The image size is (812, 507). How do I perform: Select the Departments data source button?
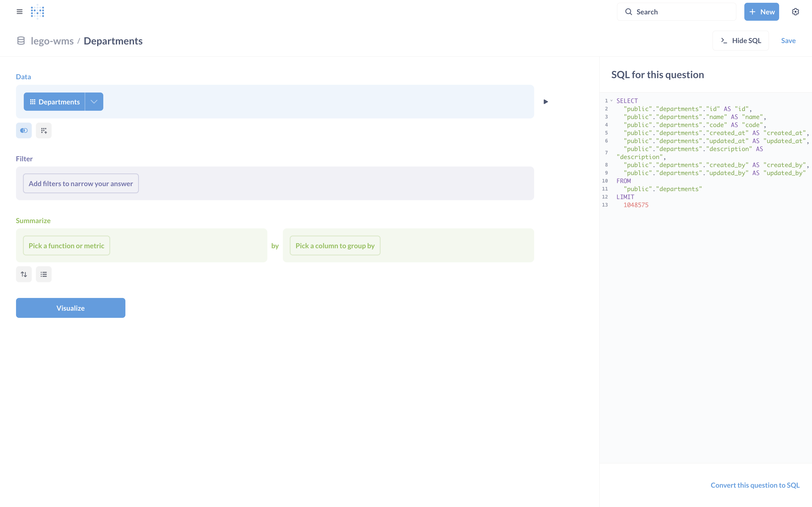[55, 102]
